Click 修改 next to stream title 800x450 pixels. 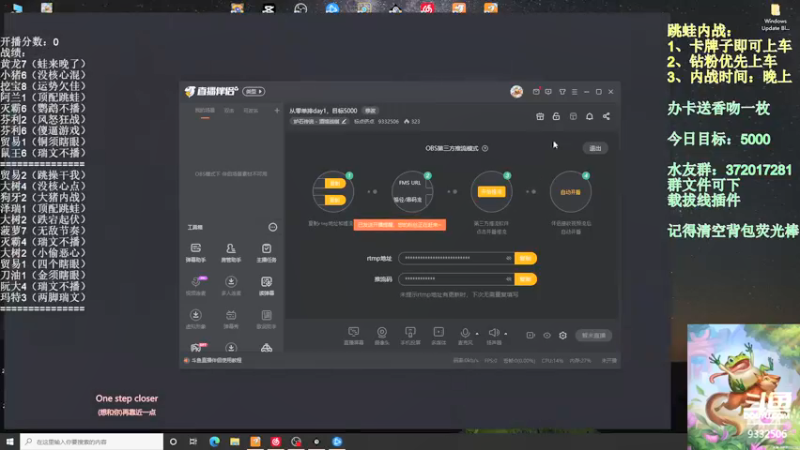370,111
